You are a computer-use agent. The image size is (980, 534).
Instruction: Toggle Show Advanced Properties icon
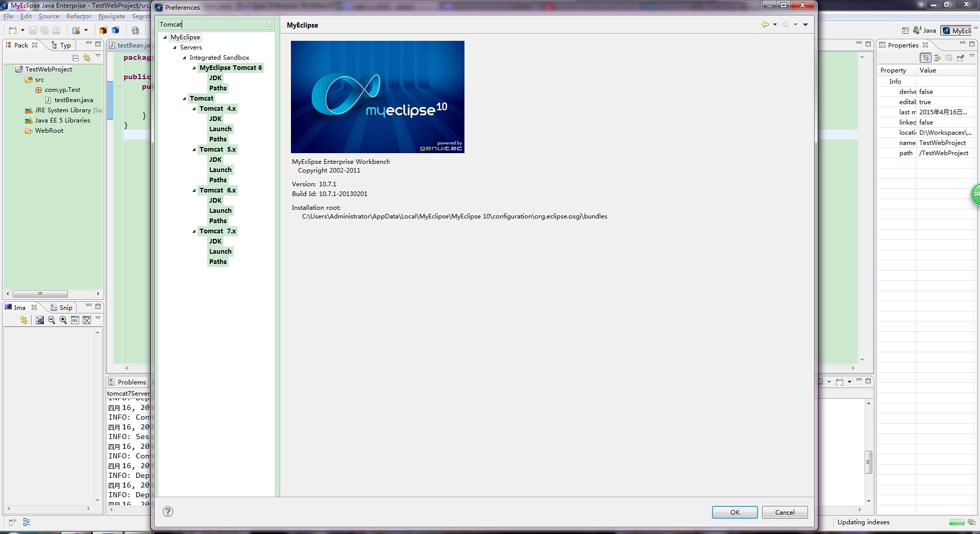[938, 58]
